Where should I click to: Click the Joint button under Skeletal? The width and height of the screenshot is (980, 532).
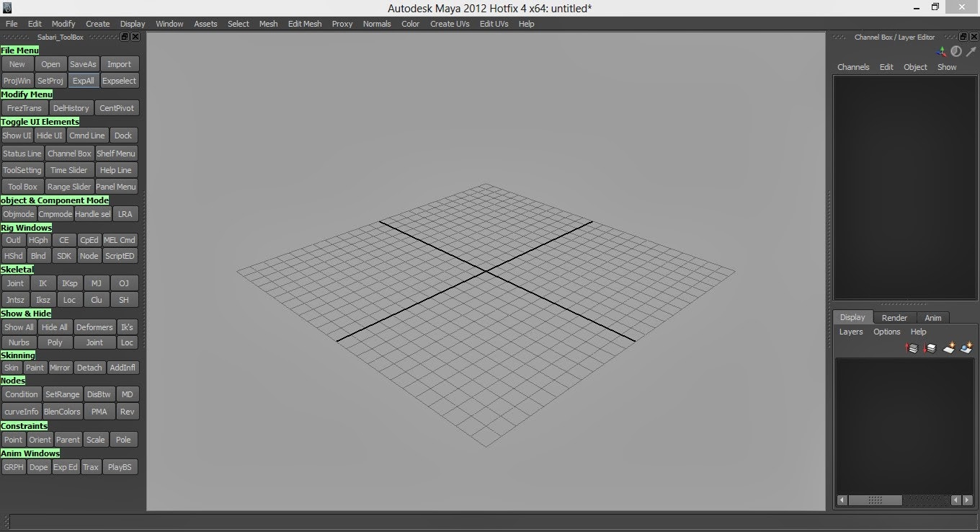[15, 283]
